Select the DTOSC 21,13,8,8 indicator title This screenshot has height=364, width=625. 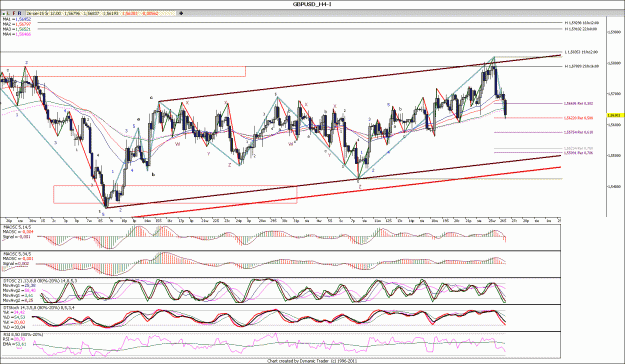point(40,281)
